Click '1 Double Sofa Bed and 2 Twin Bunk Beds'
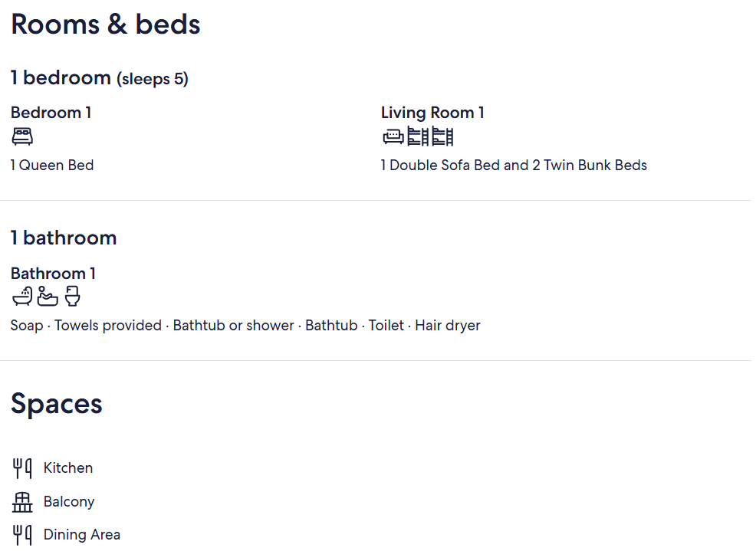 click(x=514, y=165)
